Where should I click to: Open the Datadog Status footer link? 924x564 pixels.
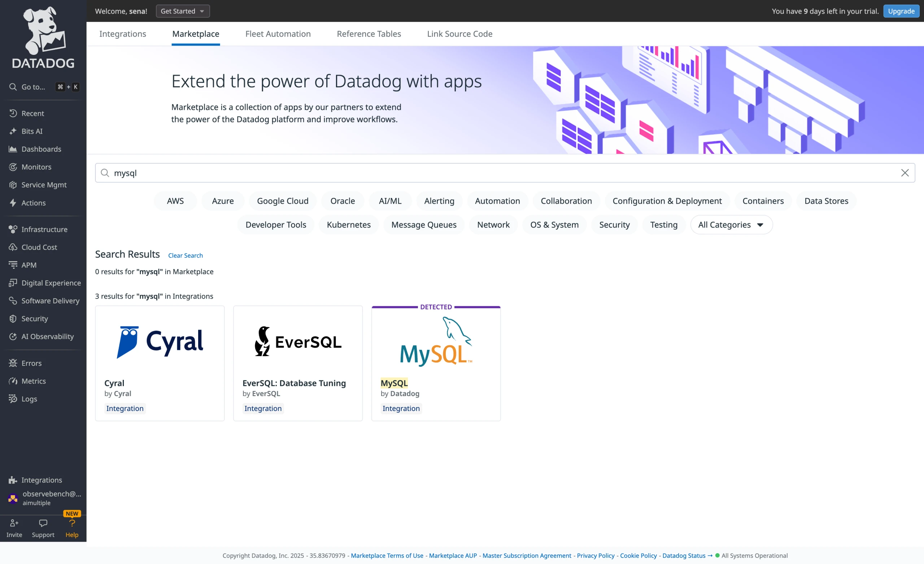pos(687,555)
